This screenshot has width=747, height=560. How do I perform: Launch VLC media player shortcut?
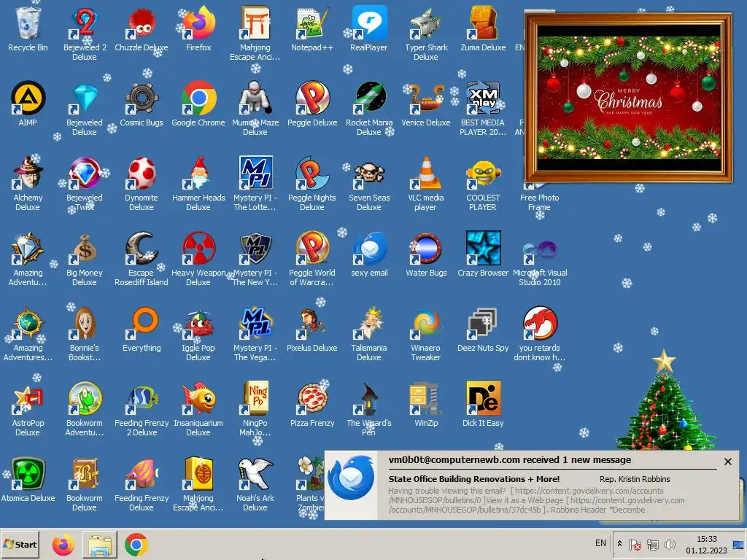(x=426, y=183)
